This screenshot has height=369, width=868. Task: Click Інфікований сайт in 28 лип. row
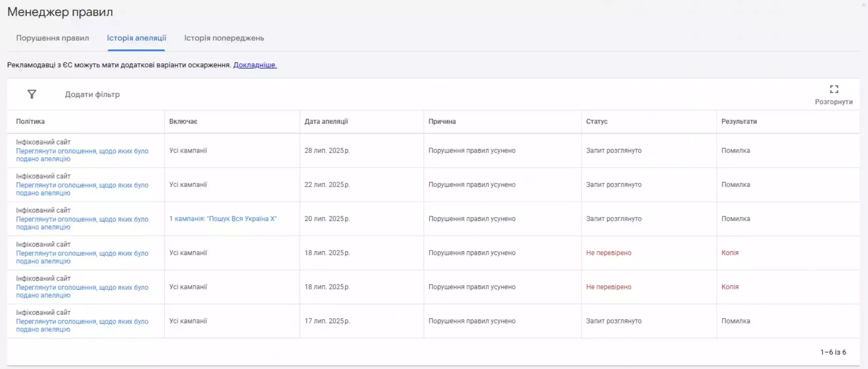click(x=43, y=142)
